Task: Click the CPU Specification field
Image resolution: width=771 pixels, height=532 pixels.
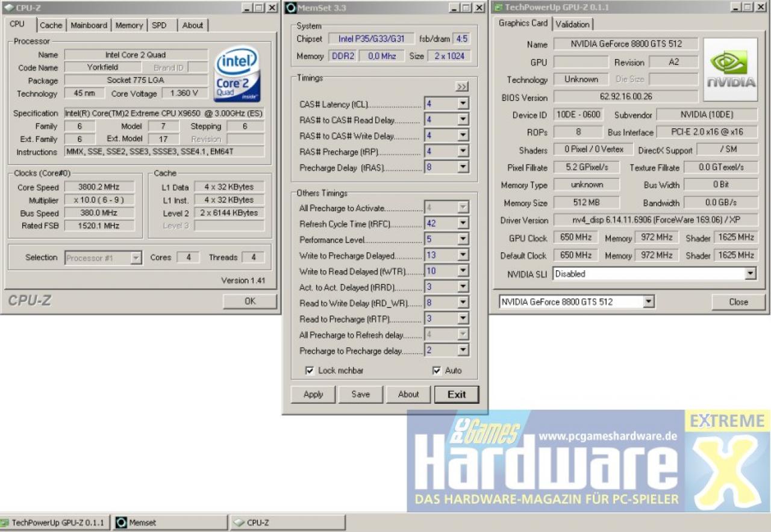Action: coord(164,113)
